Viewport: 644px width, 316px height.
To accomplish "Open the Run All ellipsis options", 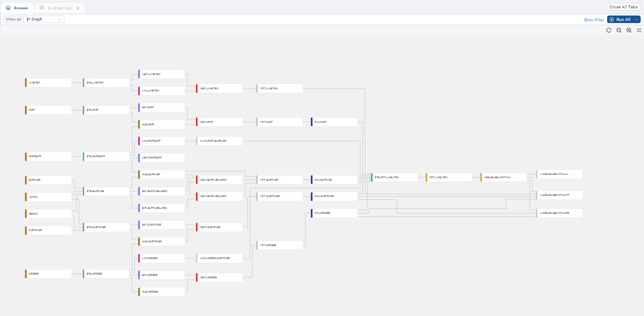I will [637, 19].
